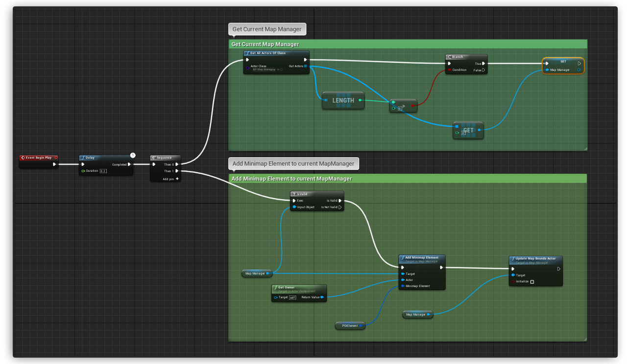Click the True exec pin on Branch

tap(484, 64)
